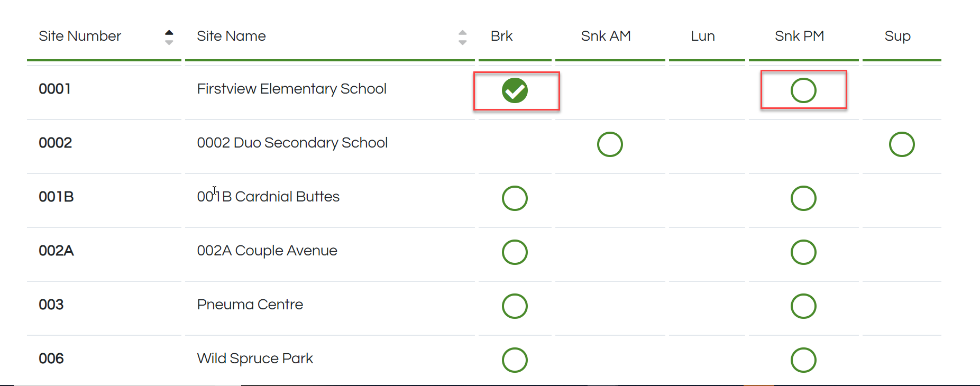Select Snk PM for Firstview Elementary School
This screenshot has height=386, width=980.
(x=803, y=90)
